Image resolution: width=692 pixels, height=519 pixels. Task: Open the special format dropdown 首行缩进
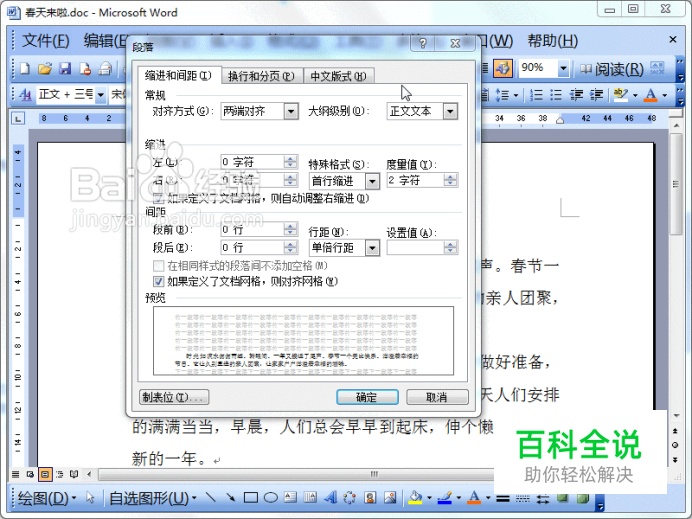tap(372, 181)
